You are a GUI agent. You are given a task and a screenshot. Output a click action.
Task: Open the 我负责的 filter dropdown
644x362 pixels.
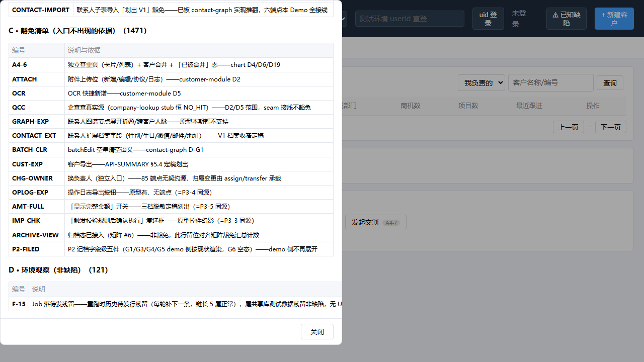(x=481, y=82)
